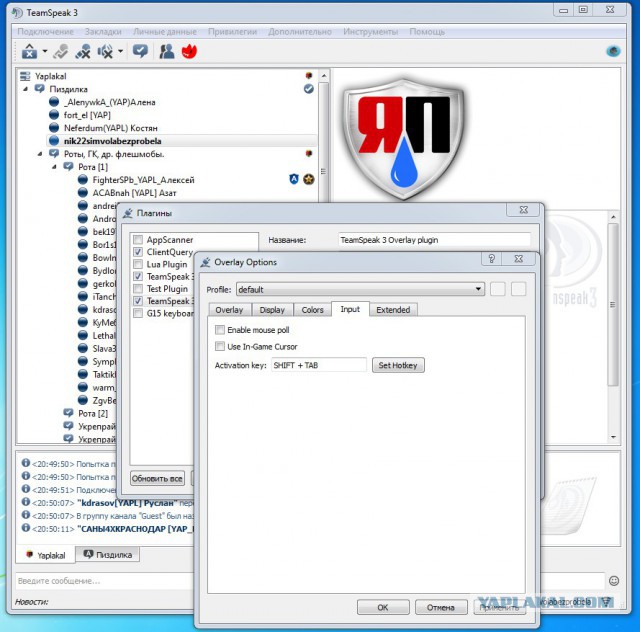Check Enable mouse poll option

point(220,329)
